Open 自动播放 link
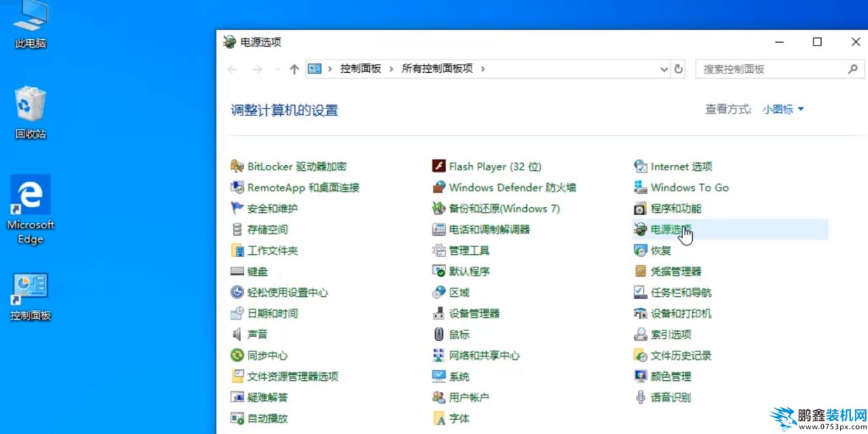868x434 pixels. click(268, 419)
